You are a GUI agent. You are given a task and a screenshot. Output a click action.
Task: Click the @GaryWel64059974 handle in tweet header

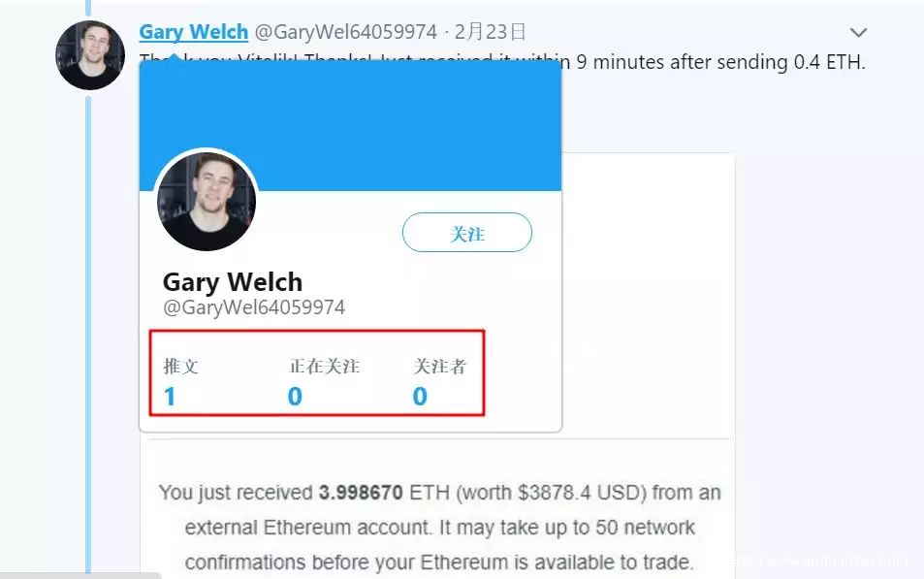[346, 32]
